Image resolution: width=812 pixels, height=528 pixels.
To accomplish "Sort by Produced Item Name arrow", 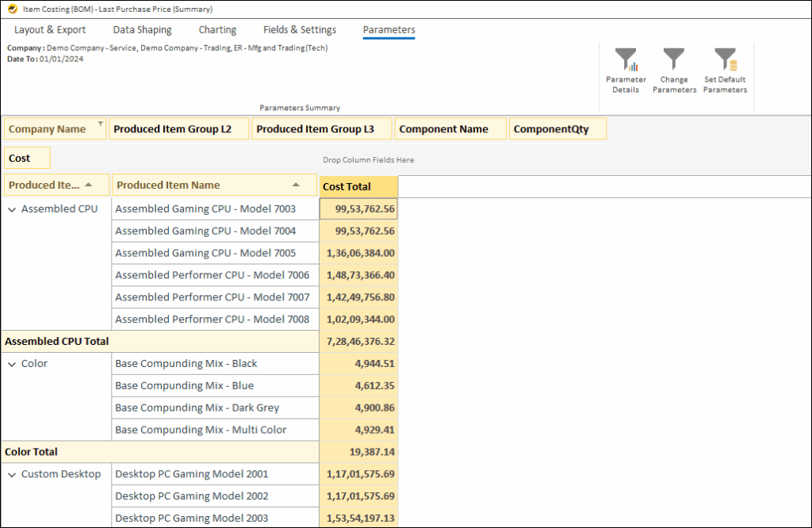I will (296, 185).
